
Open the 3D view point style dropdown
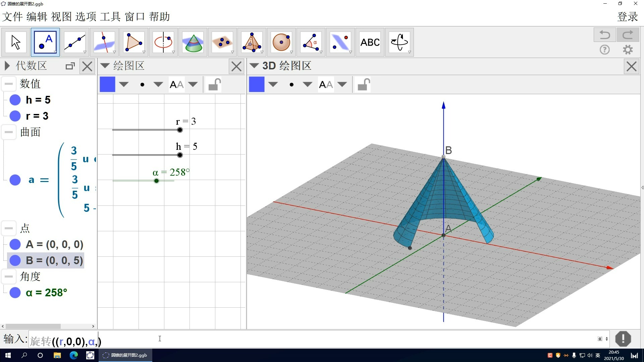[307, 84]
